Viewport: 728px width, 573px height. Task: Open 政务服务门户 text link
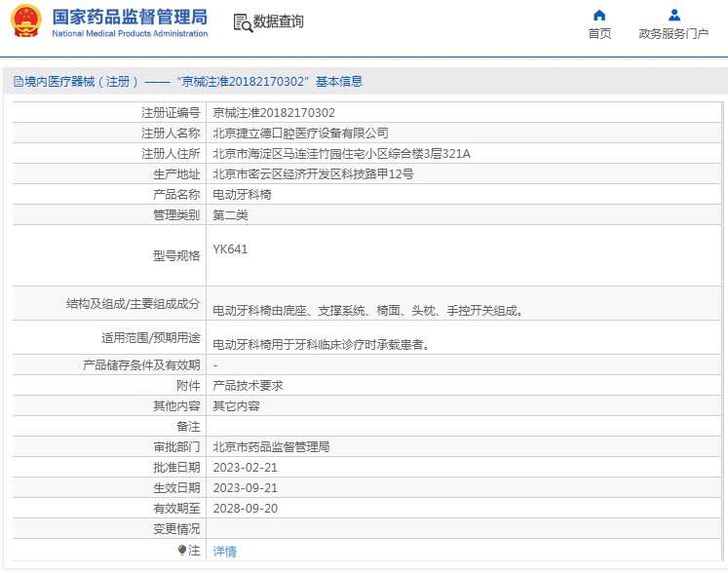click(x=673, y=34)
